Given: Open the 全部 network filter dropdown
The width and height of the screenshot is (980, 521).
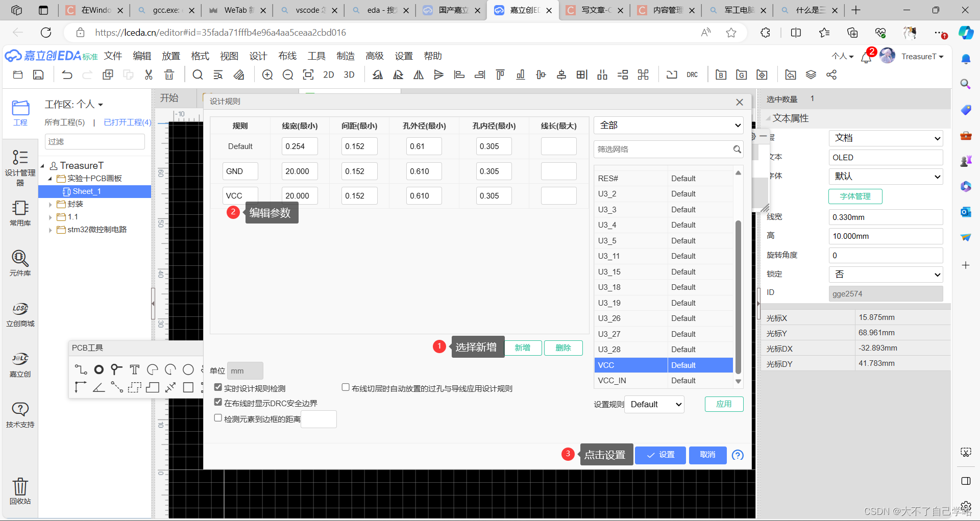Looking at the screenshot, I should pyautogui.click(x=668, y=125).
